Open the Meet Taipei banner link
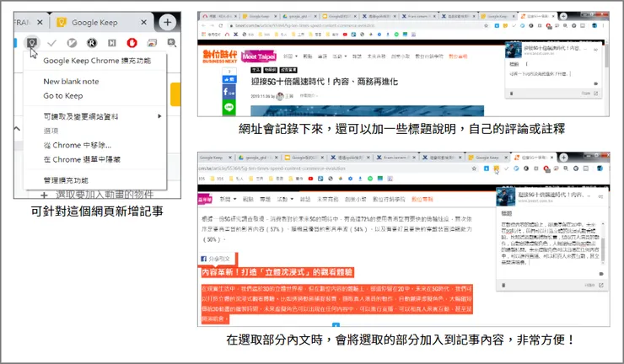The image size is (624, 364). 259,56
